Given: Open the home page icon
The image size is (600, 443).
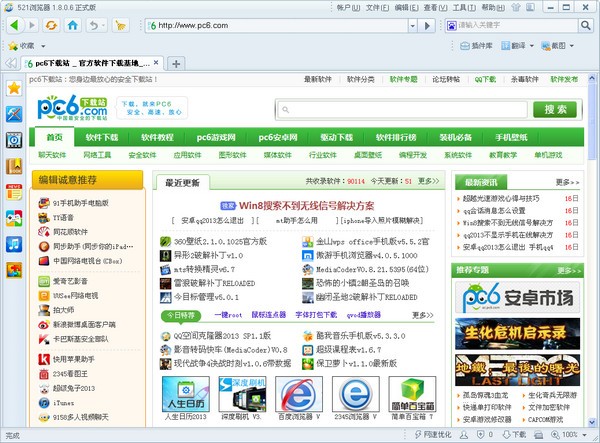Looking at the screenshot, I should click(73, 25).
